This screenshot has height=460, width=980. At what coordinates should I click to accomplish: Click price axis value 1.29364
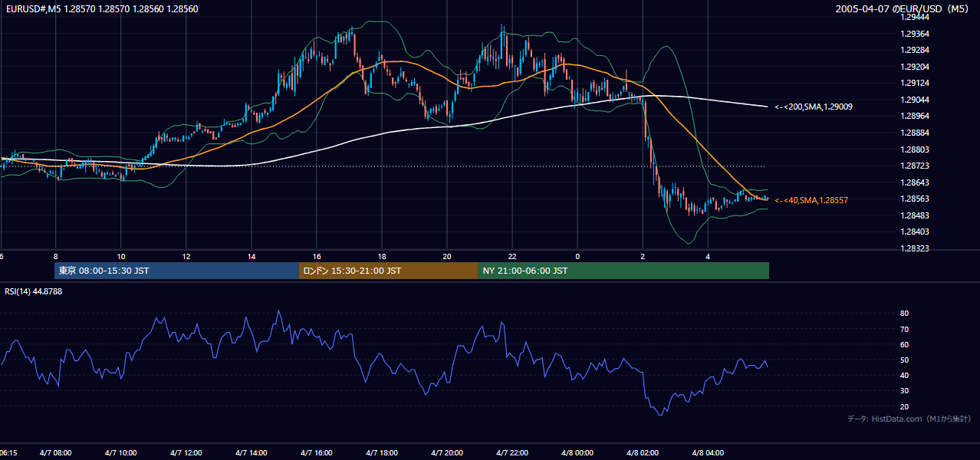pyautogui.click(x=914, y=34)
